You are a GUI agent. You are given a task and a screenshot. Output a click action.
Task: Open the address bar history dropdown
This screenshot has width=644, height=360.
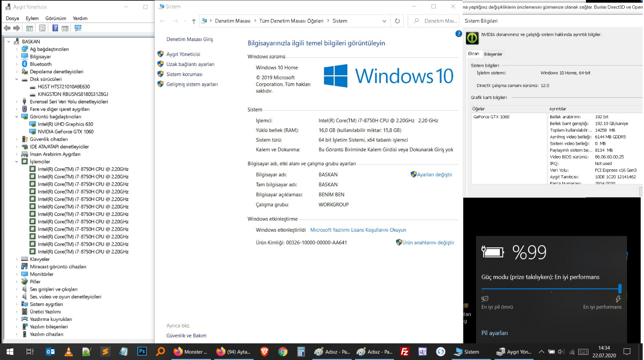click(384, 21)
